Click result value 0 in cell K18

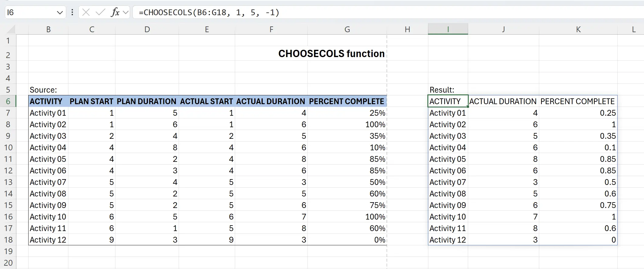[578, 240]
